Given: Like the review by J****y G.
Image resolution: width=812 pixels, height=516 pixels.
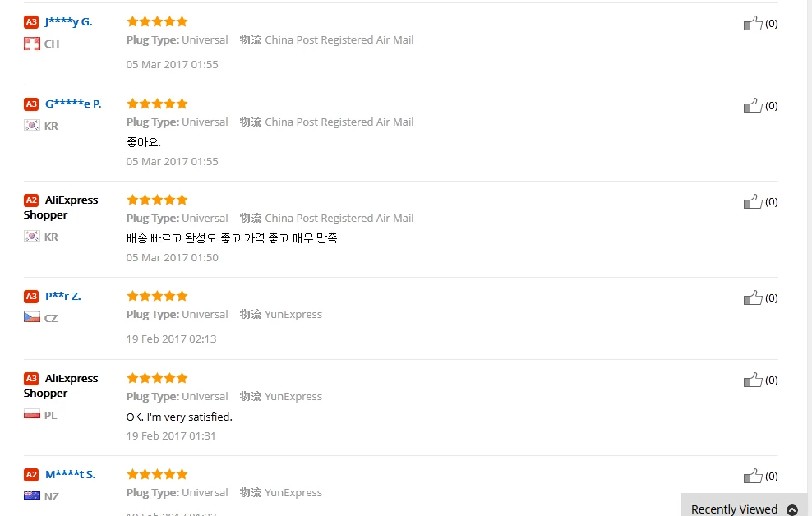Looking at the screenshot, I should (753, 23).
